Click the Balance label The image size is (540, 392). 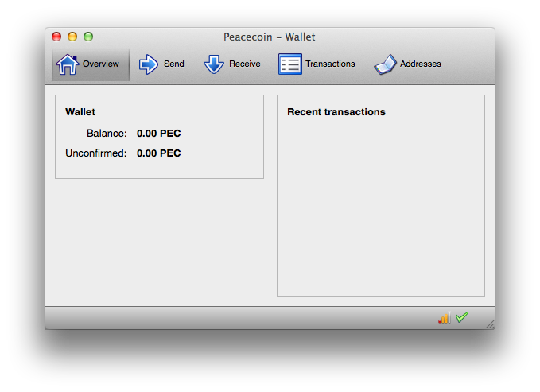coord(107,134)
